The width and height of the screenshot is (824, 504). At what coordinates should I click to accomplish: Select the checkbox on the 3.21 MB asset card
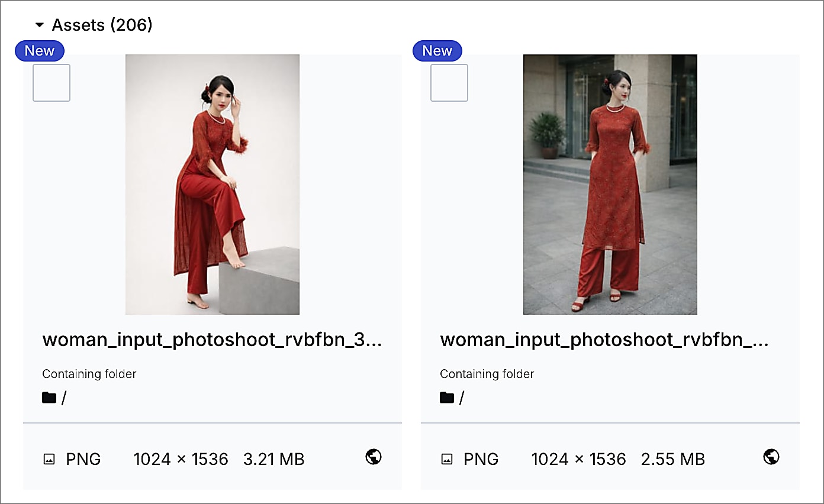click(x=51, y=82)
